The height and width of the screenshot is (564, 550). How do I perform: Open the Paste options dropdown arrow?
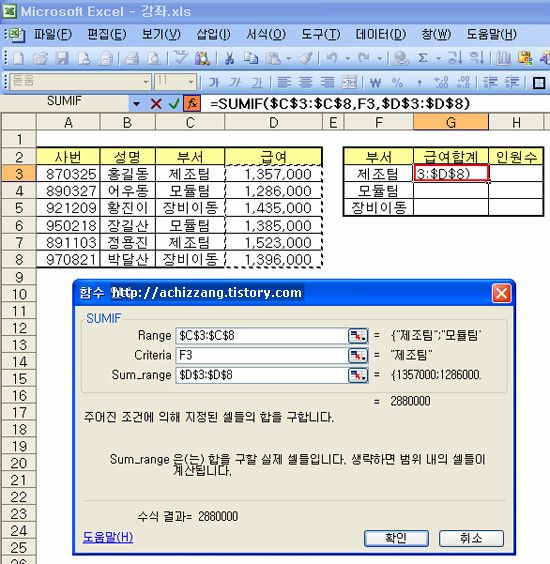[x=288, y=58]
